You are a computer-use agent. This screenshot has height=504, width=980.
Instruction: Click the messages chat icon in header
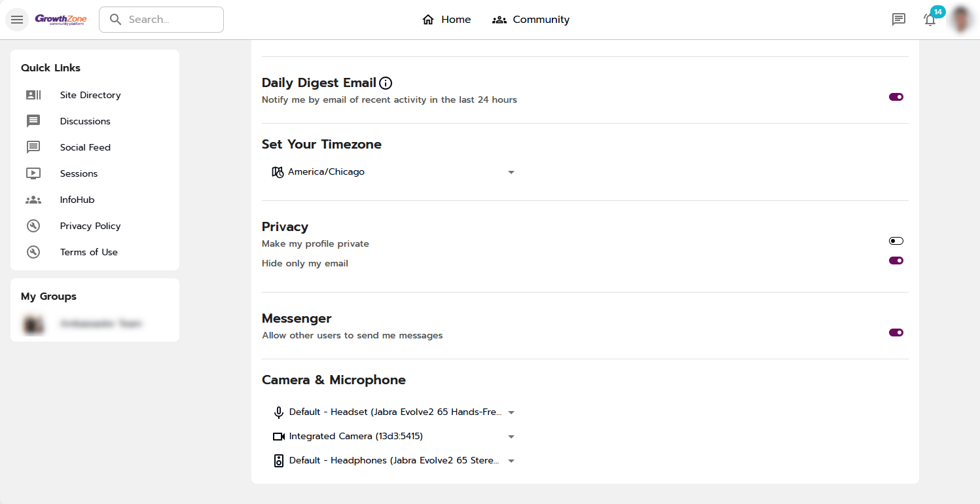pos(899,20)
